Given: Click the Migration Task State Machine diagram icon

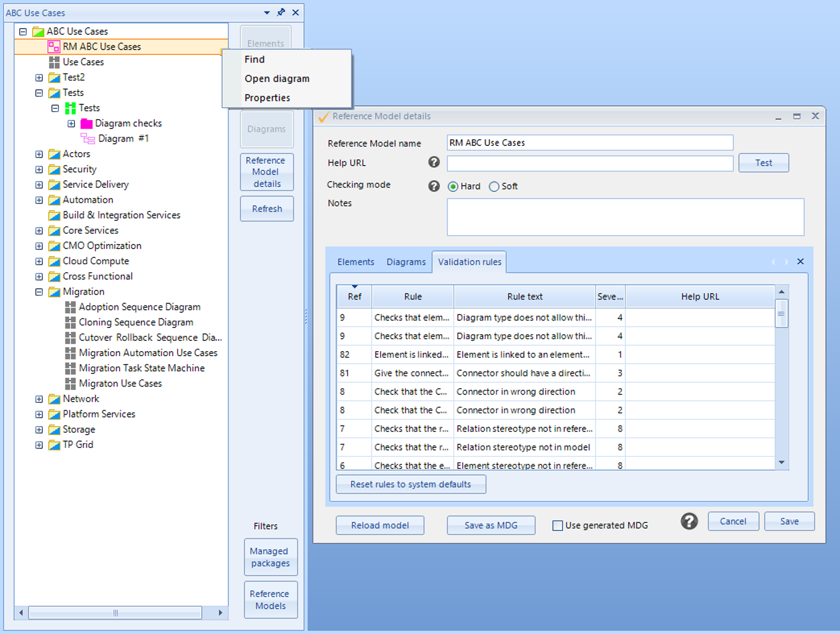Looking at the screenshot, I should click(x=70, y=369).
